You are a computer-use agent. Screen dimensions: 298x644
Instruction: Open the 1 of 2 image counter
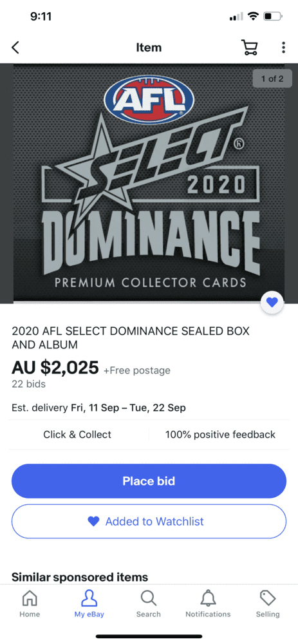272,79
